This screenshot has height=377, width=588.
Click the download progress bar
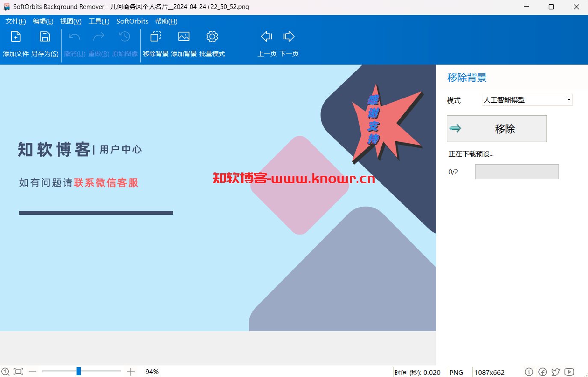point(517,172)
